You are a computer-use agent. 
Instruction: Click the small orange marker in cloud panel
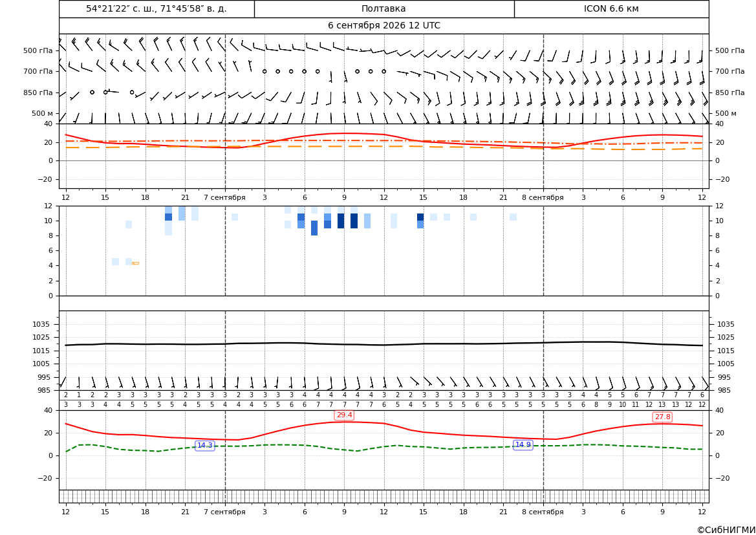tap(135, 263)
